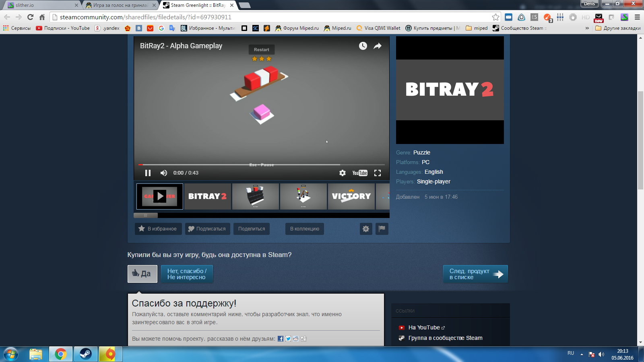Open the Подписки - YouTube bookmark
The width and height of the screenshot is (644, 362).
click(63, 28)
